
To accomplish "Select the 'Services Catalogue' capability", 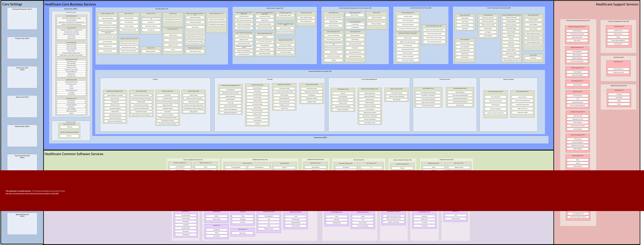I will (533, 24).
